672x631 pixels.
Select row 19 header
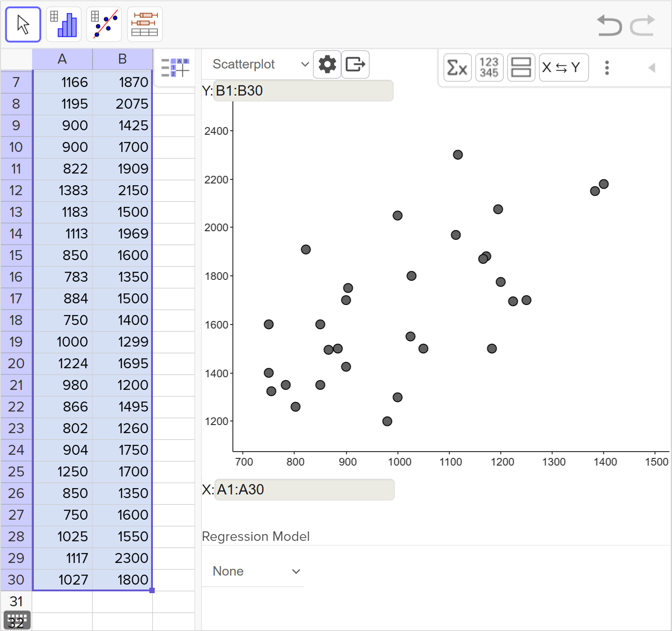[x=16, y=342]
